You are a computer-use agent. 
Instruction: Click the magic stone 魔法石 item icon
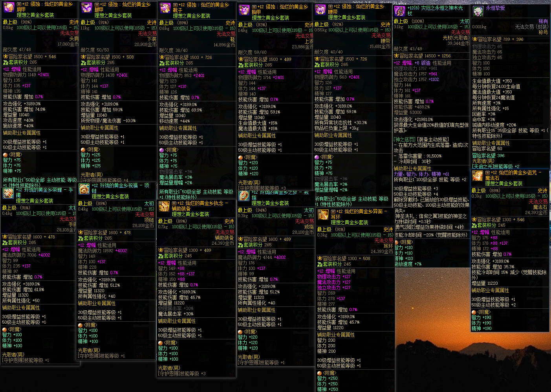pyautogui.click(x=478, y=176)
